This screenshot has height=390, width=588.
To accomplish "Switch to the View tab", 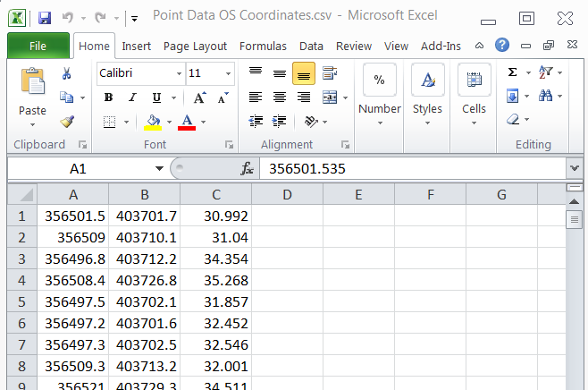I will click(x=396, y=47).
